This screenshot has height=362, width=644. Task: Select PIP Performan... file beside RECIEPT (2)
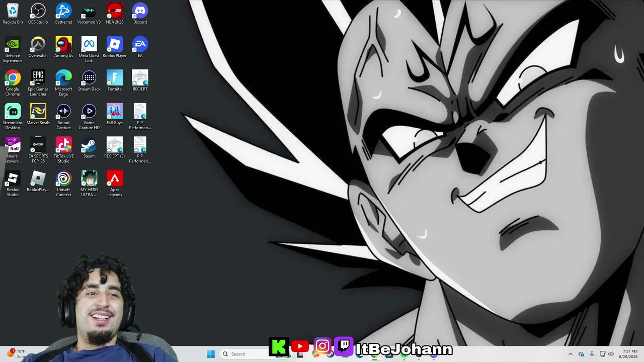pyautogui.click(x=140, y=150)
